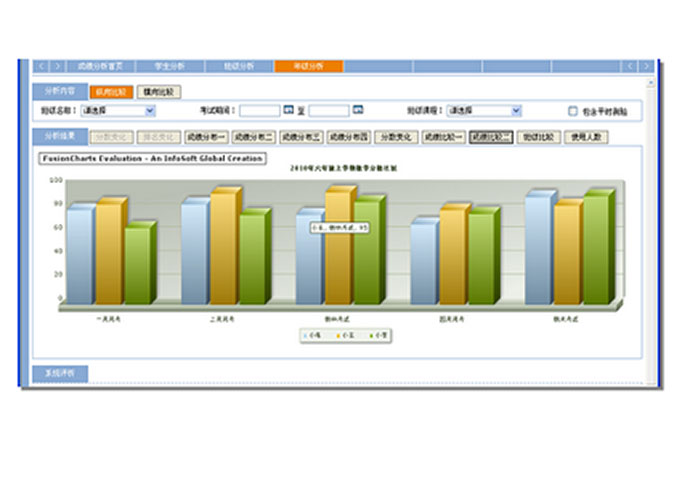The height and width of the screenshot is (500, 685).
Task: Click the 成绩分布一 button
Action: click(x=205, y=136)
